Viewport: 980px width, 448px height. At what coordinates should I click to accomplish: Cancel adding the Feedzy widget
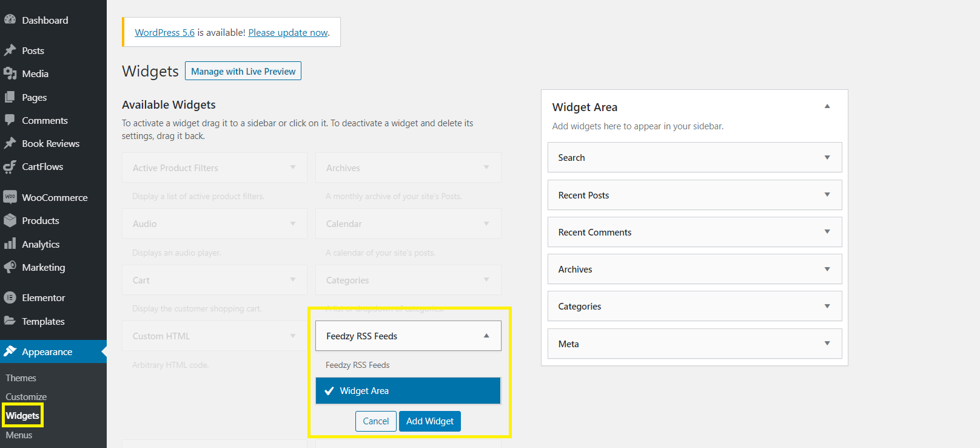376,421
